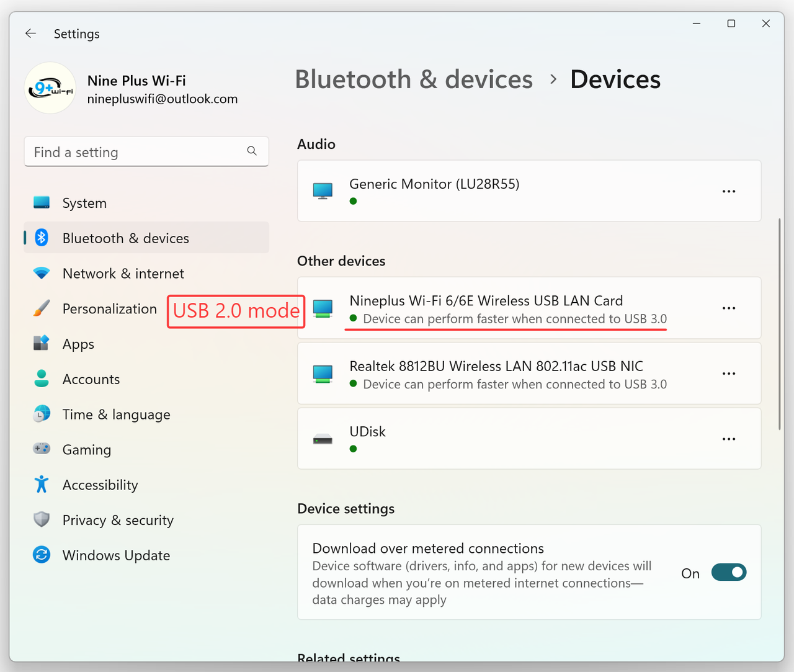Click the Personalization paintbrush icon

click(x=42, y=308)
